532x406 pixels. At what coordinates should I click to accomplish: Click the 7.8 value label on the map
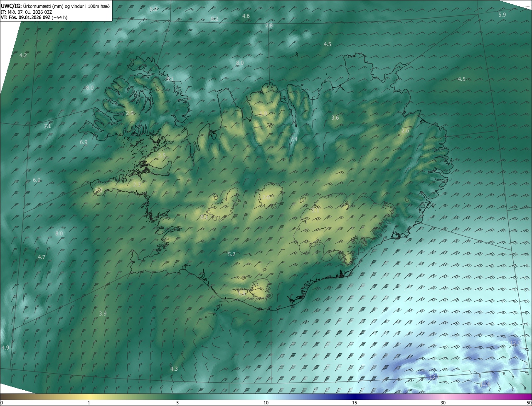pos(269,26)
